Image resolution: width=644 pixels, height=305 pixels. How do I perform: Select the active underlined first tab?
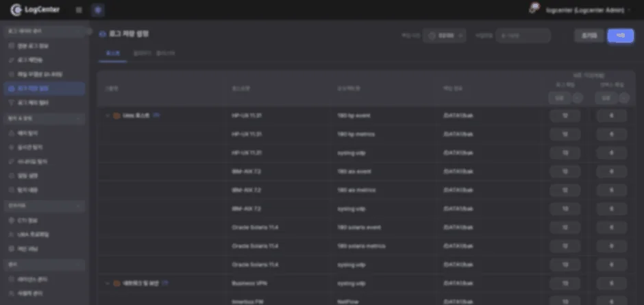click(x=113, y=53)
